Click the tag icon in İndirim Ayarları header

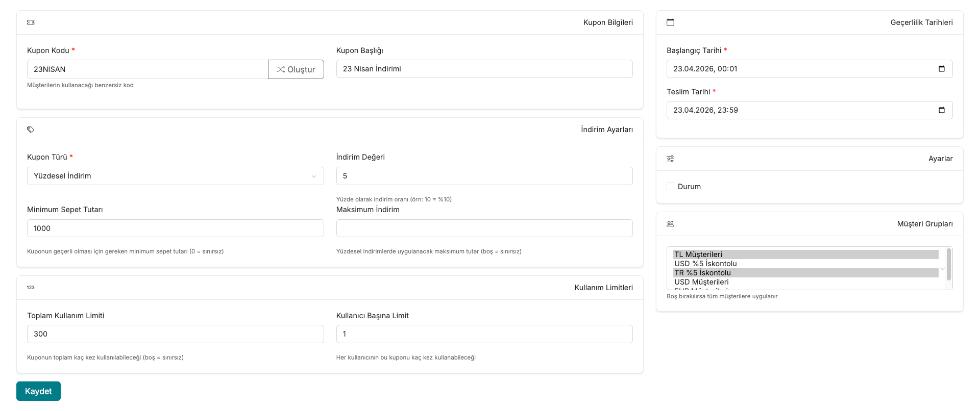31,130
